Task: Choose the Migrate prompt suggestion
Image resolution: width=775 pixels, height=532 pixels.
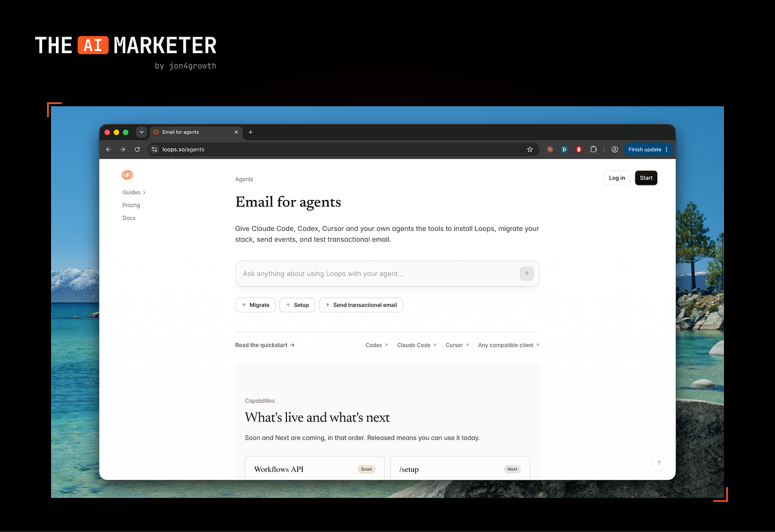Action: (255, 305)
